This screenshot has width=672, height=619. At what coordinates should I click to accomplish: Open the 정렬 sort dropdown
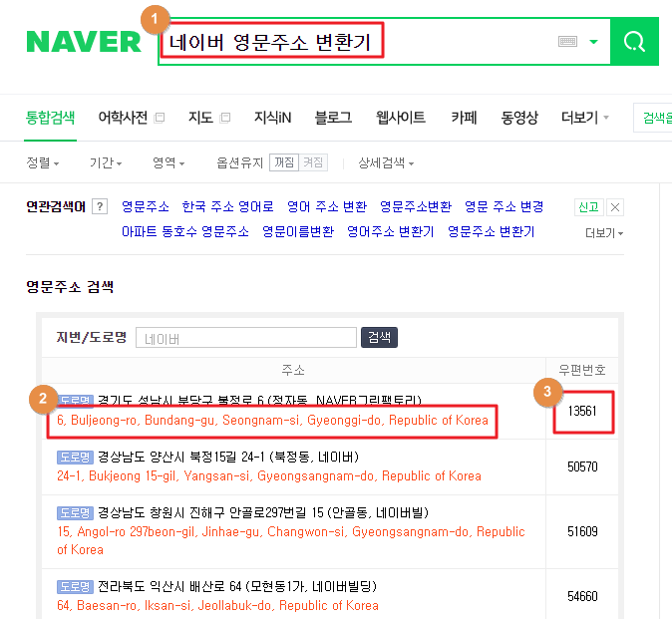click(x=43, y=162)
